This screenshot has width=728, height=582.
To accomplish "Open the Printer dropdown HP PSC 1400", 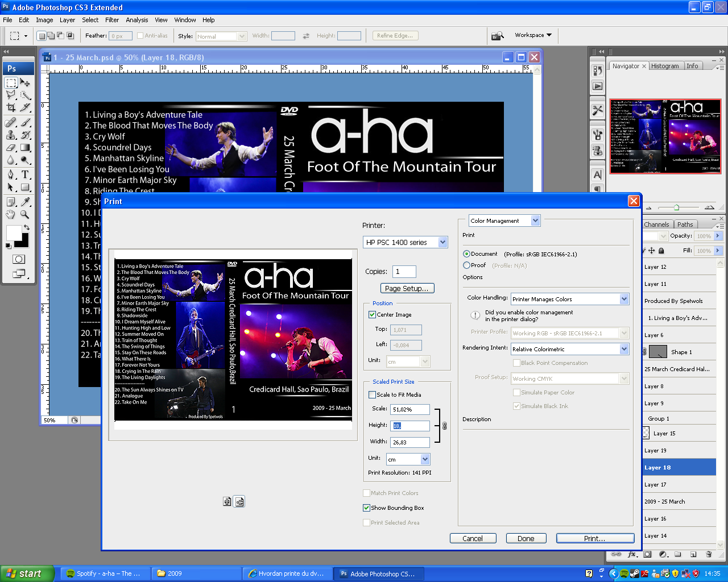I will pyautogui.click(x=405, y=242).
